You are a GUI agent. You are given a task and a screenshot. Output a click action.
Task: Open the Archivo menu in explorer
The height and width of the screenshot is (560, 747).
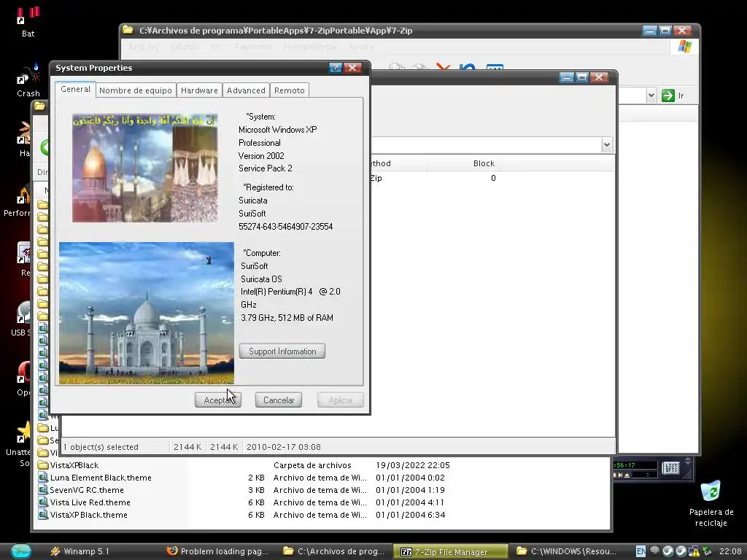point(144,47)
